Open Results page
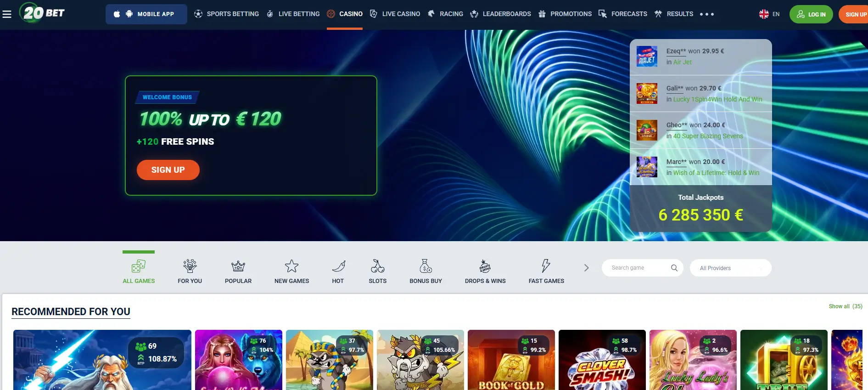868x390 pixels. [x=674, y=14]
